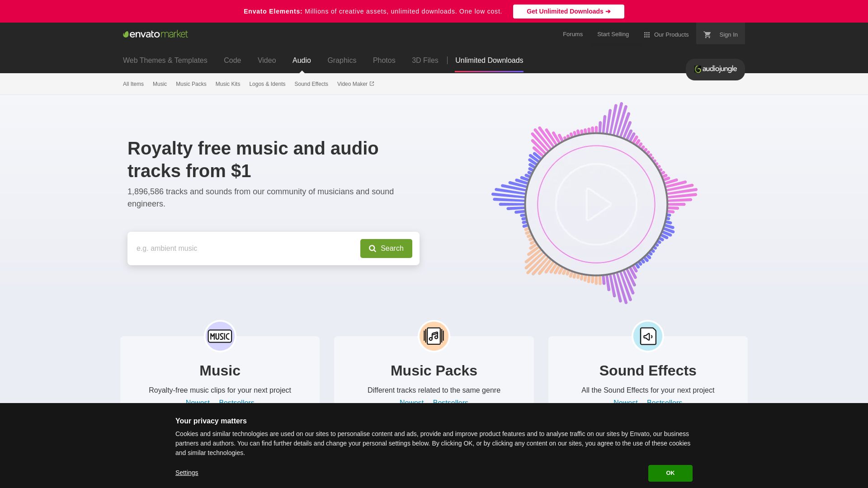
Task: Select Music Packs in sub-navigation bar
Action: [x=191, y=84]
